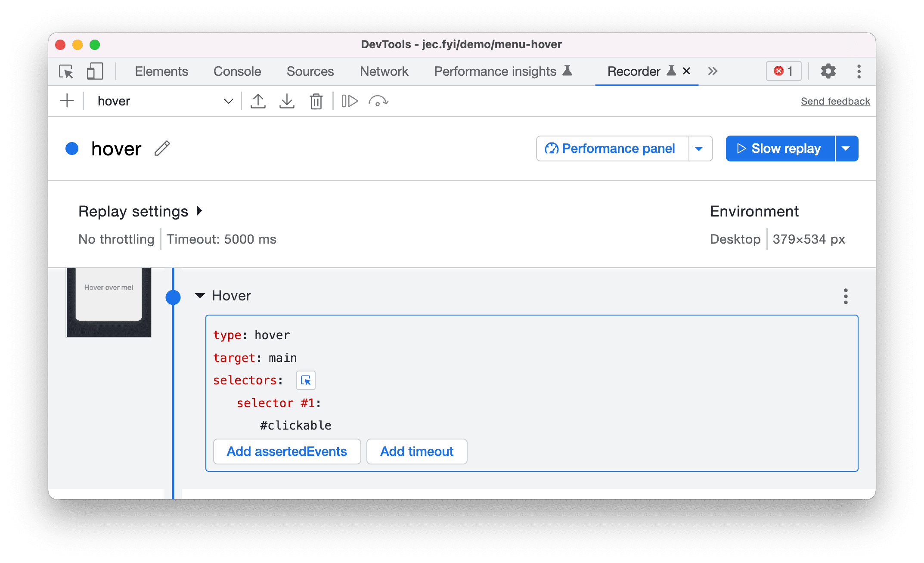Click the step-through replay icon
Image resolution: width=924 pixels, height=563 pixels.
[348, 100]
